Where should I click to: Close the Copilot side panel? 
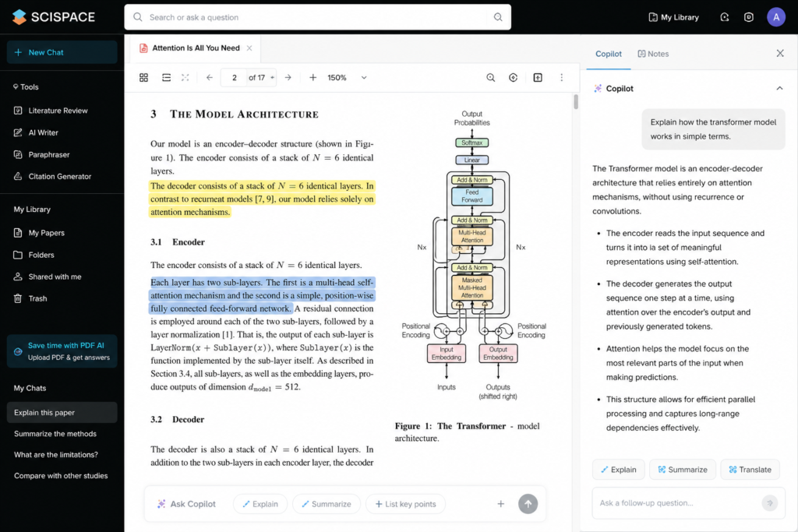coord(779,54)
